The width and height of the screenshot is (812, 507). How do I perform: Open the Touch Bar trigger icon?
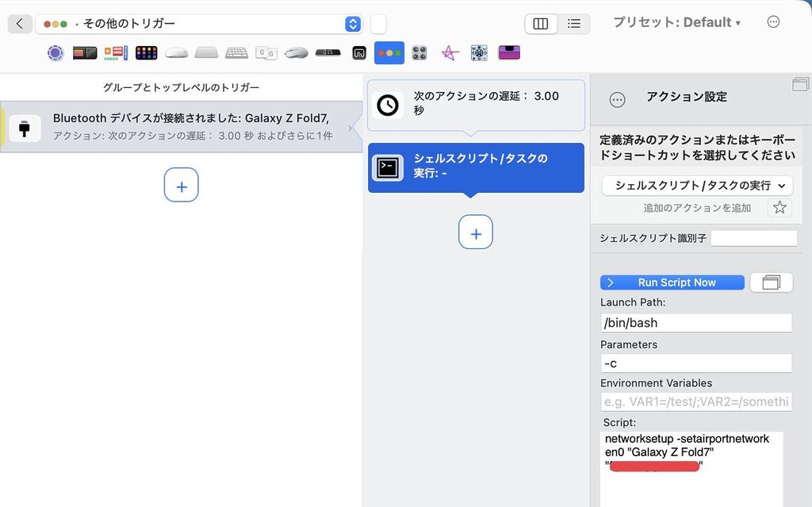click(85, 53)
